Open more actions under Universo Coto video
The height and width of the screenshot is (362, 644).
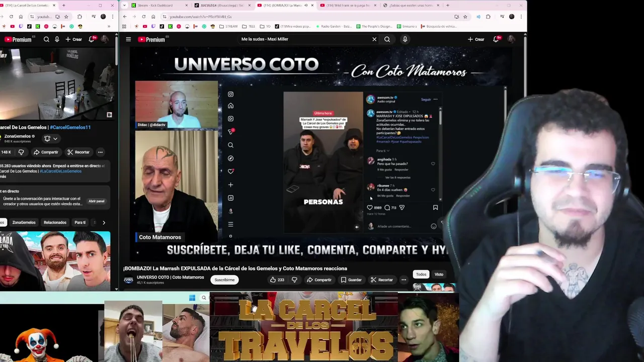coord(404,280)
